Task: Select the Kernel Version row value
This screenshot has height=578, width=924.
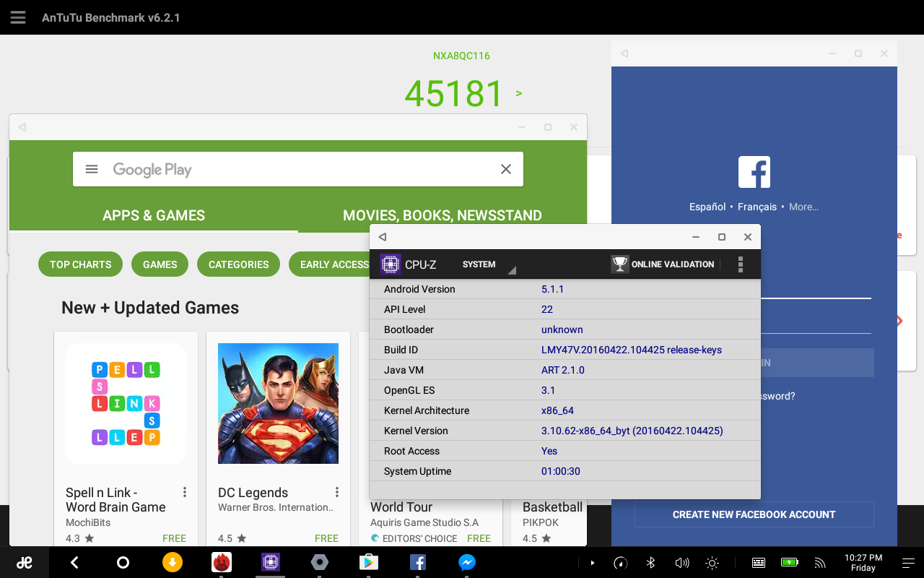Action: click(x=632, y=431)
